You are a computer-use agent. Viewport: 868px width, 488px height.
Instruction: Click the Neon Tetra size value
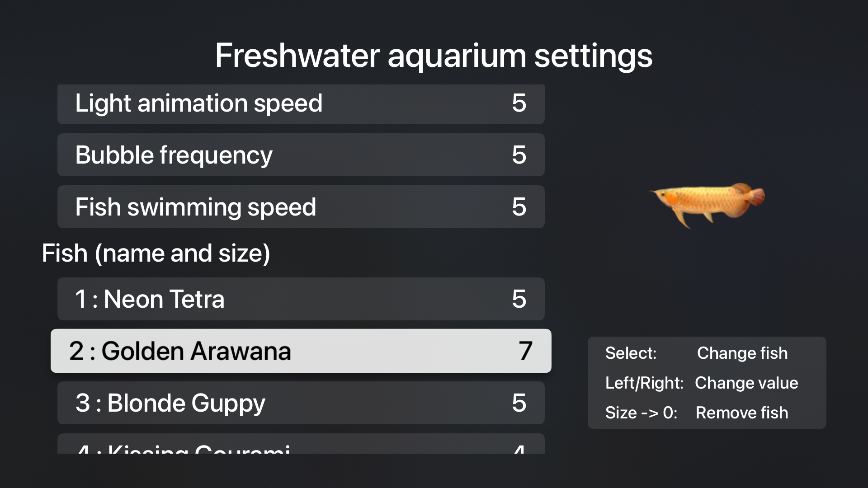519,299
